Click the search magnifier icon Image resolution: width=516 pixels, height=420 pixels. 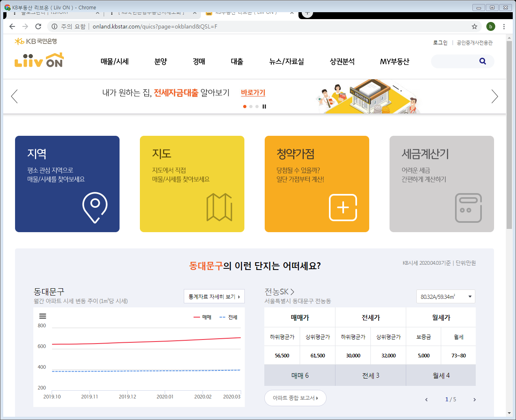(483, 61)
